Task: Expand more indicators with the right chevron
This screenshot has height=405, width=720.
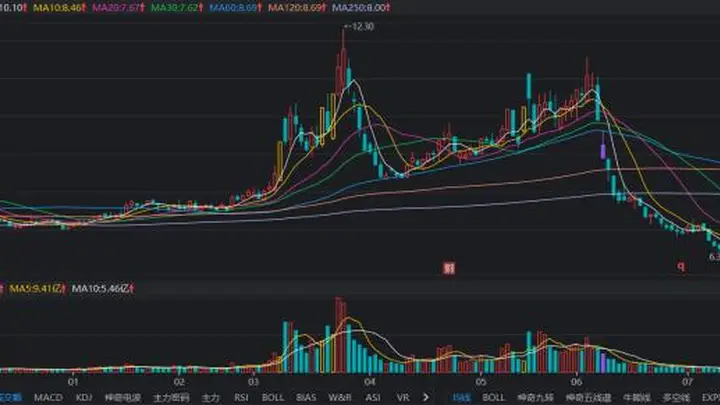Action: pos(426,397)
